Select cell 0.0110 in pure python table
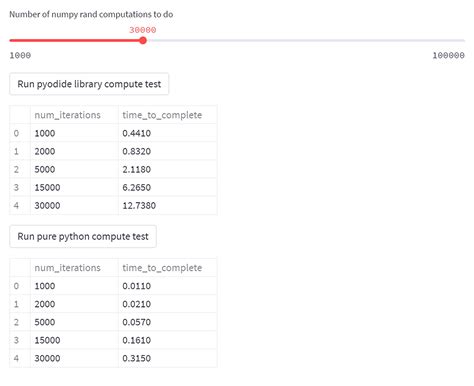This screenshot has width=474, height=386. pyautogui.click(x=168, y=286)
